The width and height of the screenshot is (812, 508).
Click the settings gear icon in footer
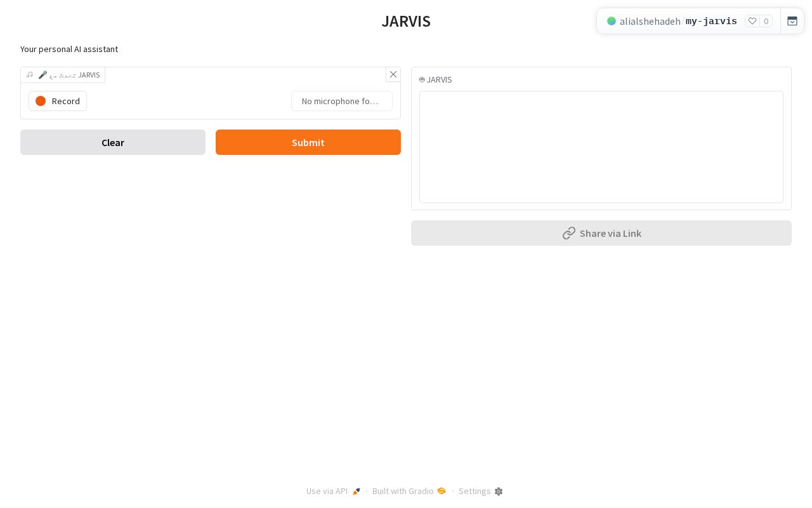pos(499,491)
